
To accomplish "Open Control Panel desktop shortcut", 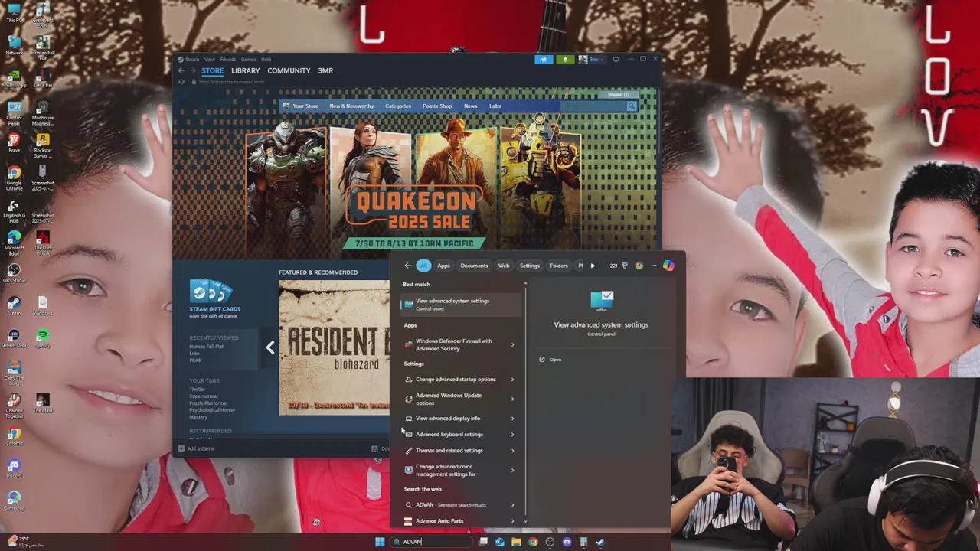I will 14,112.
